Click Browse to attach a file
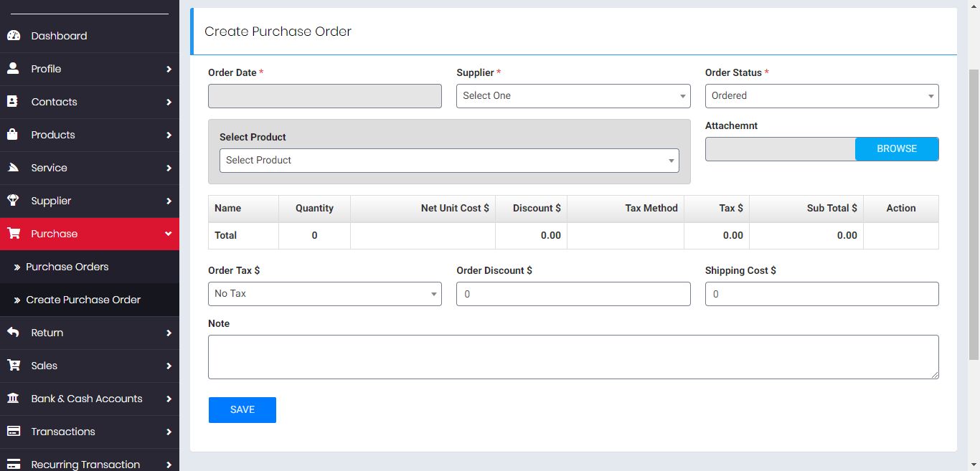 tap(896, 149)
